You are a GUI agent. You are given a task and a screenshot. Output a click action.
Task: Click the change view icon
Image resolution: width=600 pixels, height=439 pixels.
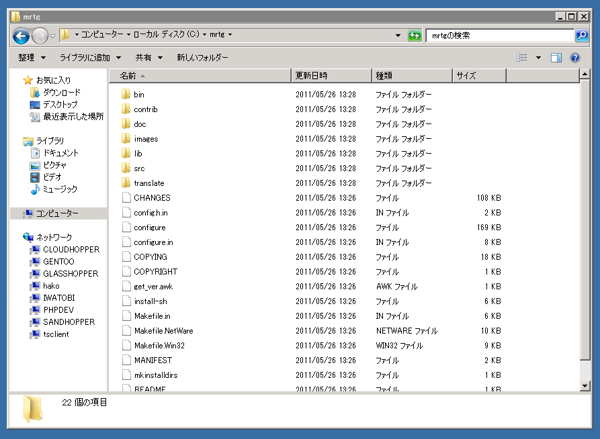point(522,57)
